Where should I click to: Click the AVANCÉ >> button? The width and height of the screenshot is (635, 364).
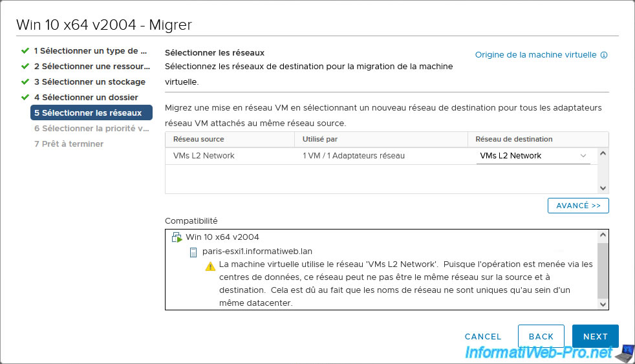[578, 206]
